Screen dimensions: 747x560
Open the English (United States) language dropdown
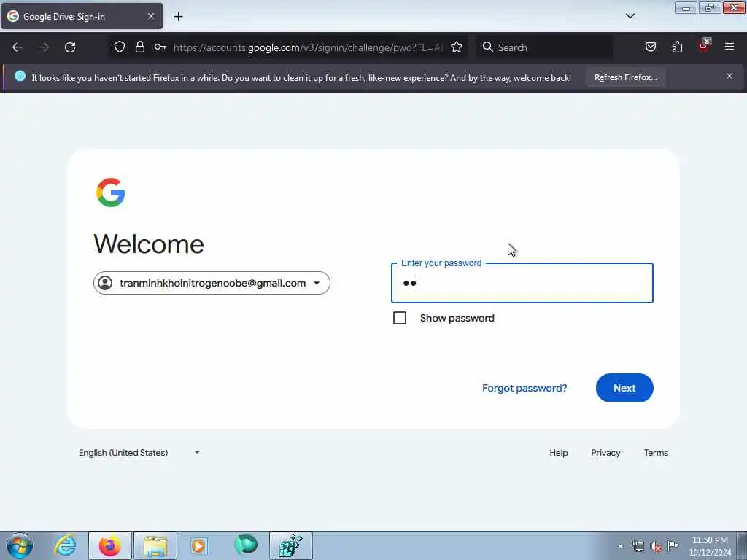pos(139,452)
